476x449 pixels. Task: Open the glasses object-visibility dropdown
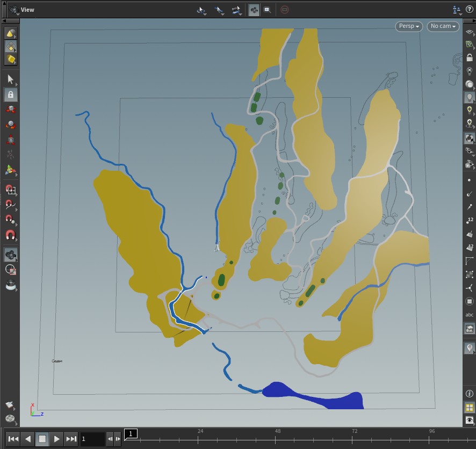[x=470, y=151]
